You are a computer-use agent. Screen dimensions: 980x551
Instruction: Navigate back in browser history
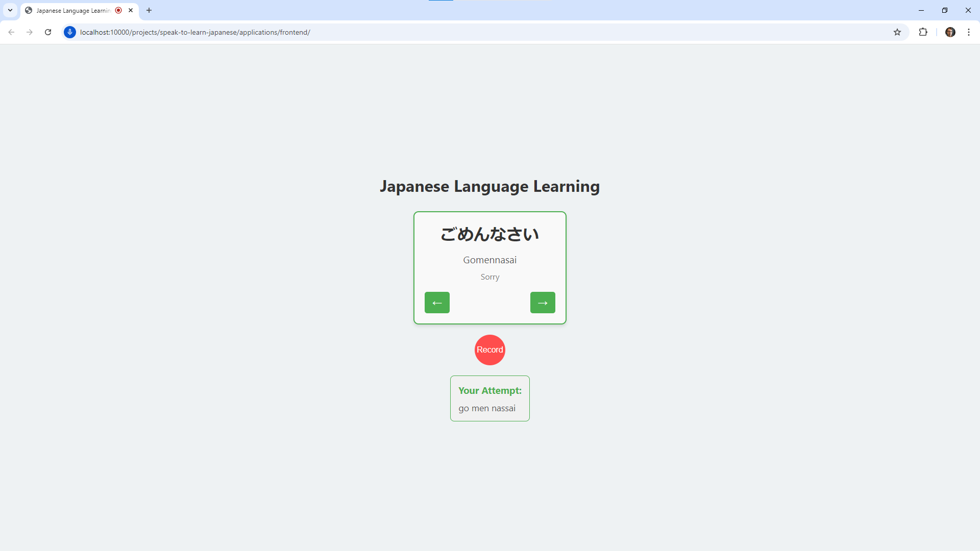[11, 32]
